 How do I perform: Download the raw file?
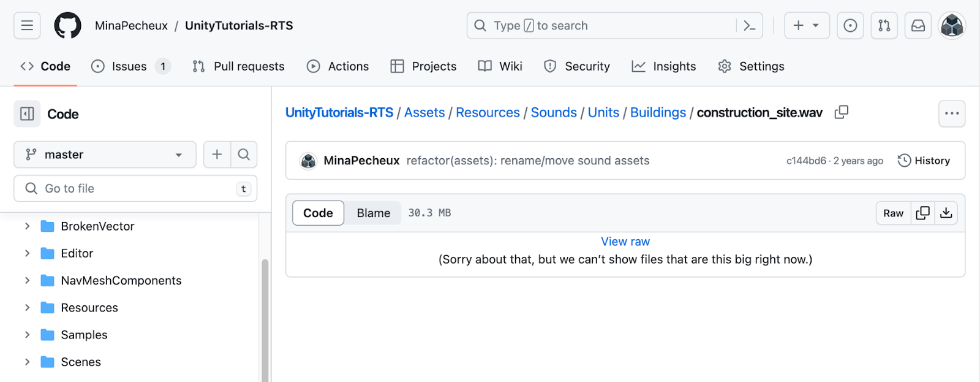point(946,213)
